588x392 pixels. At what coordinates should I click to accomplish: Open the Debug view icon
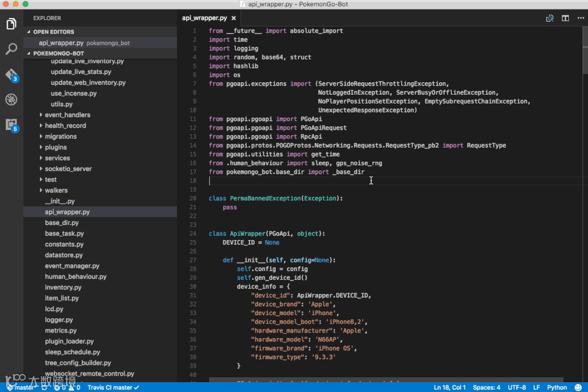[x=11, y=100]
